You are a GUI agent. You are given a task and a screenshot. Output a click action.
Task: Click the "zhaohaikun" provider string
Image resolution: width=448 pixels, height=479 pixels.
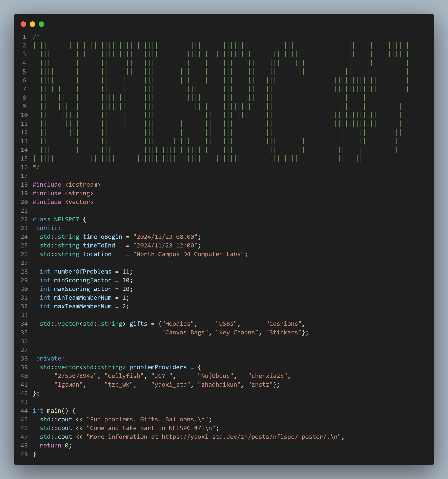click(219, 385)
